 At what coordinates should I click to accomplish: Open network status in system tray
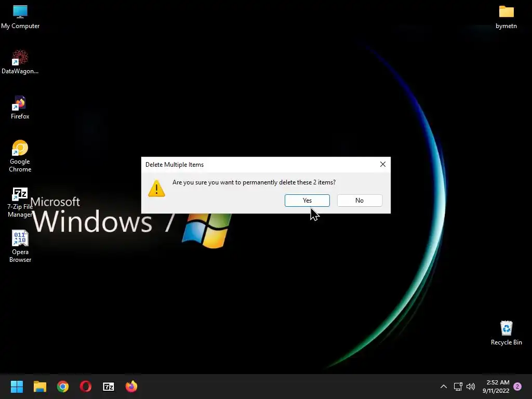click(458, 387)
